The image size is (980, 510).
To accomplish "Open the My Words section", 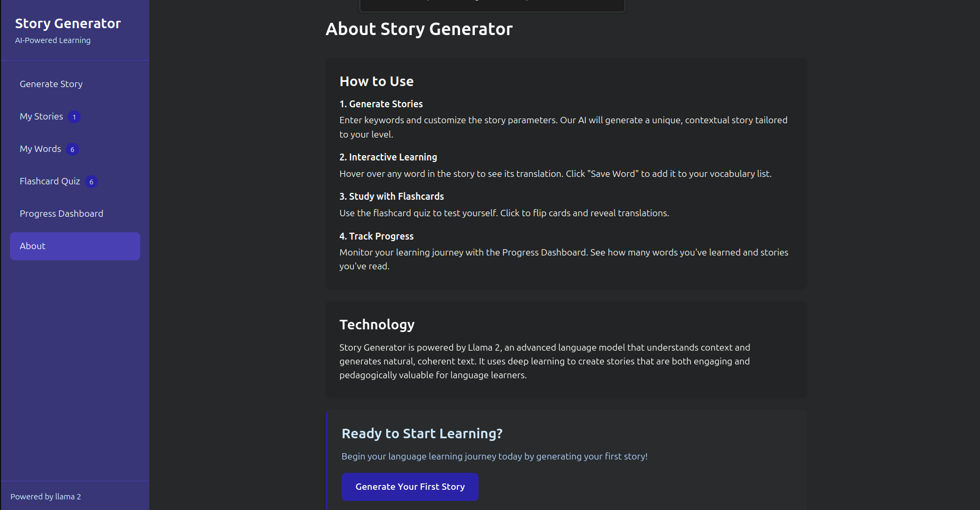I will pyautogui.click(x=75, y=149).
